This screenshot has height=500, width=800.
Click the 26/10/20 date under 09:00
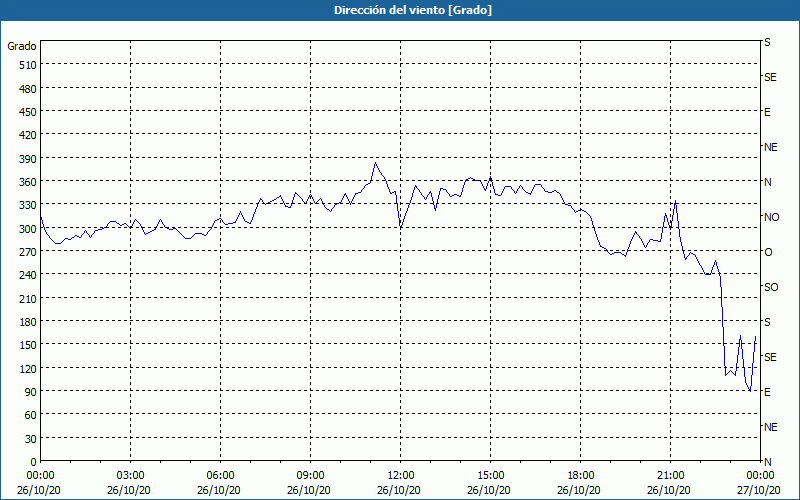(x=309, y=490)
